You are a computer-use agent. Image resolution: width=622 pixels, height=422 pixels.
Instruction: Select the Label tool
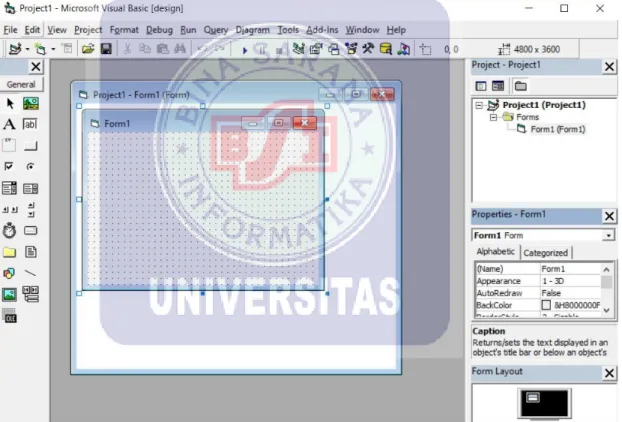tap(9, 125)
